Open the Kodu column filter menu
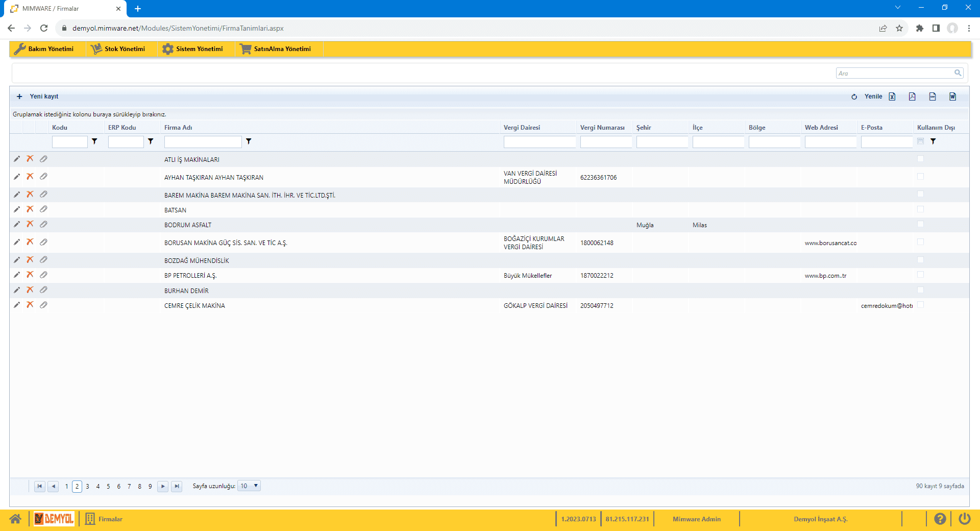This screenshot has height=531, width=980. [x=94, y=141]
